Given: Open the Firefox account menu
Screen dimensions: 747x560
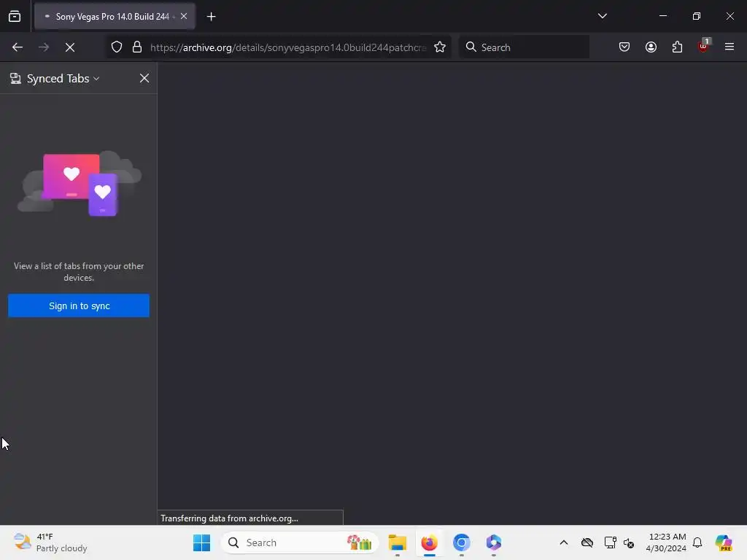Looking at the screenshot, I should point(651,47).
